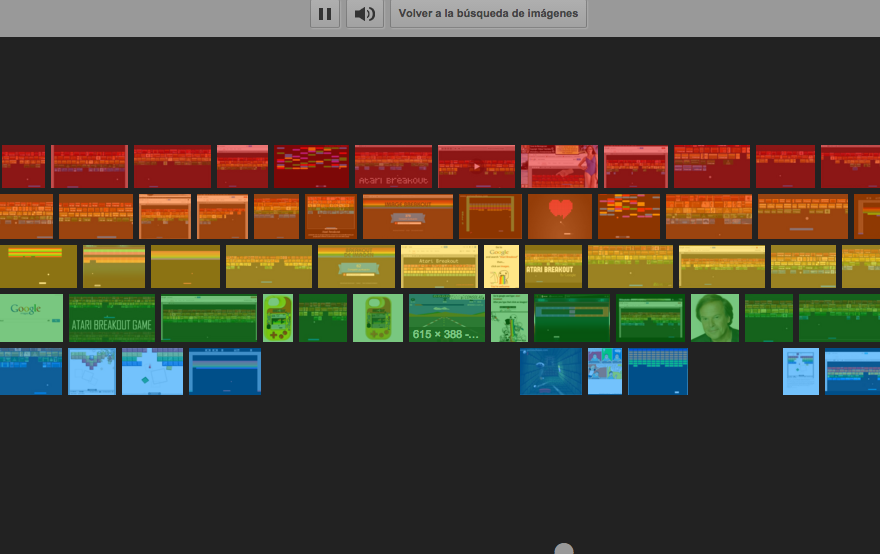Click yellow Google doodle thumbnail
This screenshot has width=880, height=554.
(501, 266)
